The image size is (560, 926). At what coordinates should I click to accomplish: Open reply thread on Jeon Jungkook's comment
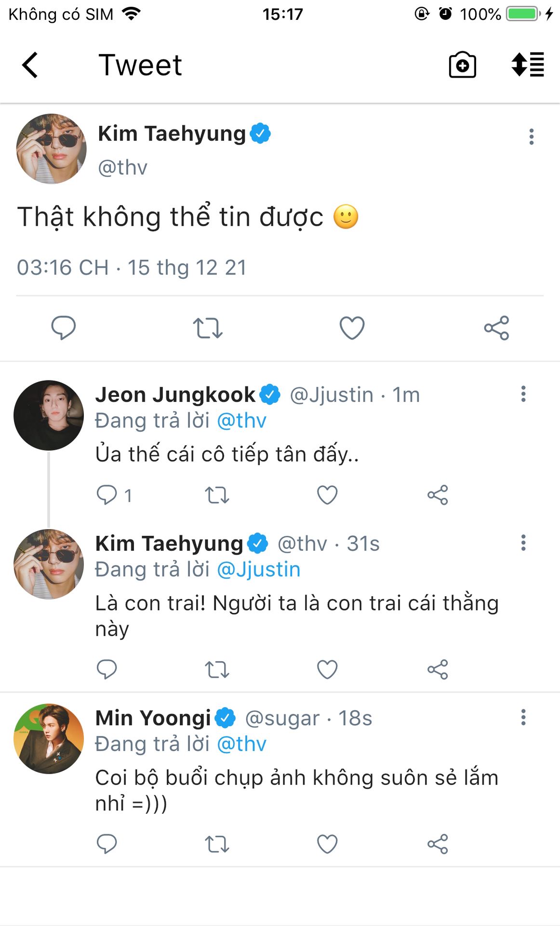tap(107, 495)
